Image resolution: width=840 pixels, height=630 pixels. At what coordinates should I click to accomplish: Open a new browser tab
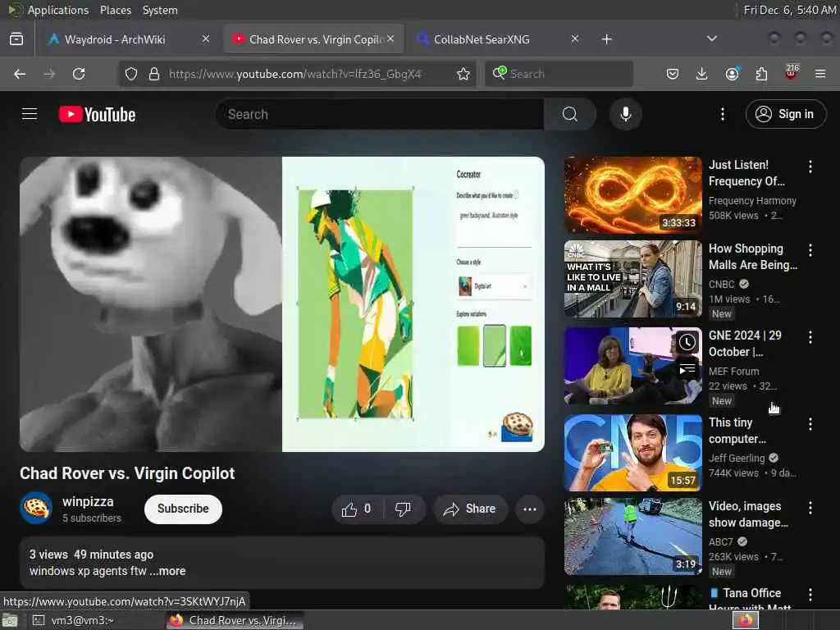[x=606, y=39]
